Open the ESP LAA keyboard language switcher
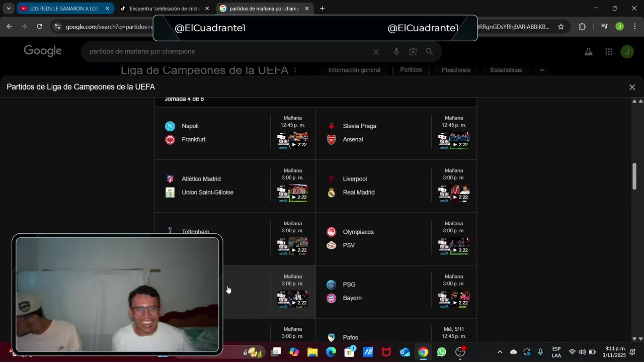The width and height of the screenshot is (644, 362). [x=556, y=352]
